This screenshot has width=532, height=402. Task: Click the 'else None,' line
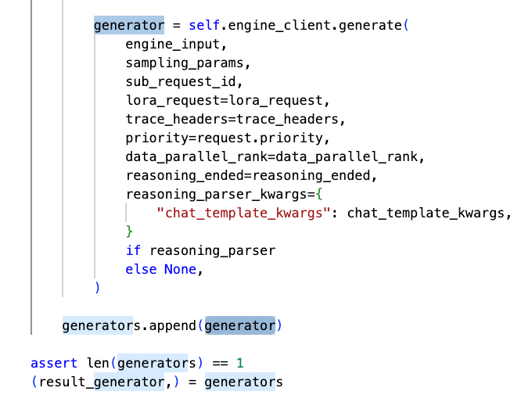(164, 269)
